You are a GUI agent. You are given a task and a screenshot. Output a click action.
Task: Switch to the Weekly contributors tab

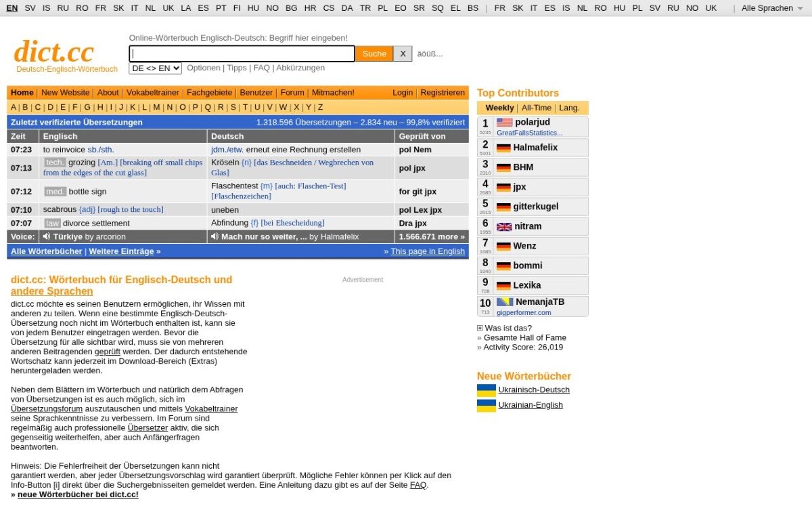500,108
